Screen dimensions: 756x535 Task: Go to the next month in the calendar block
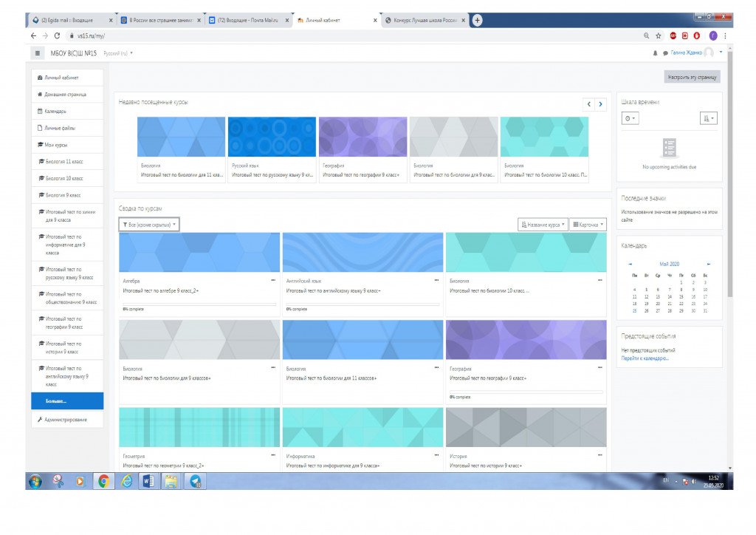708,264
